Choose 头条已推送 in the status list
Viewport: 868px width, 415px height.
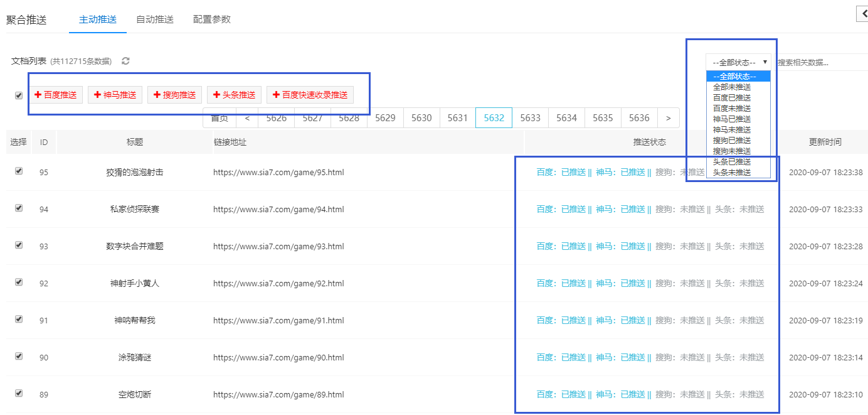pos(738,161)
